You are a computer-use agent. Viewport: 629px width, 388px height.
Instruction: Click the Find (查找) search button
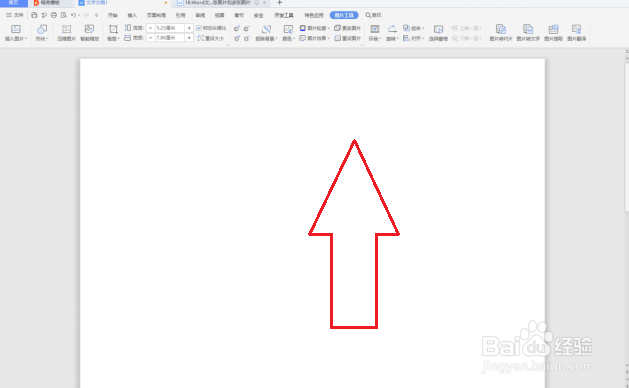pos(373,15)
